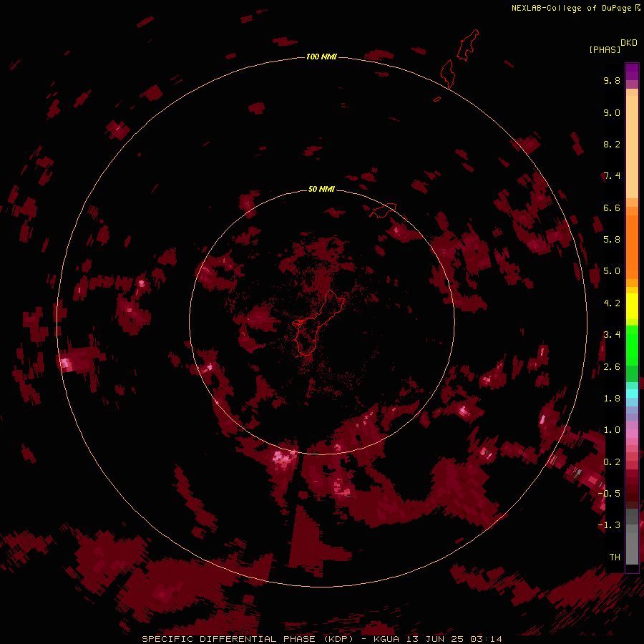The image size is (644, 644).
Task: Click the 50 NMI range ring label
Action: tap(321, 189)
